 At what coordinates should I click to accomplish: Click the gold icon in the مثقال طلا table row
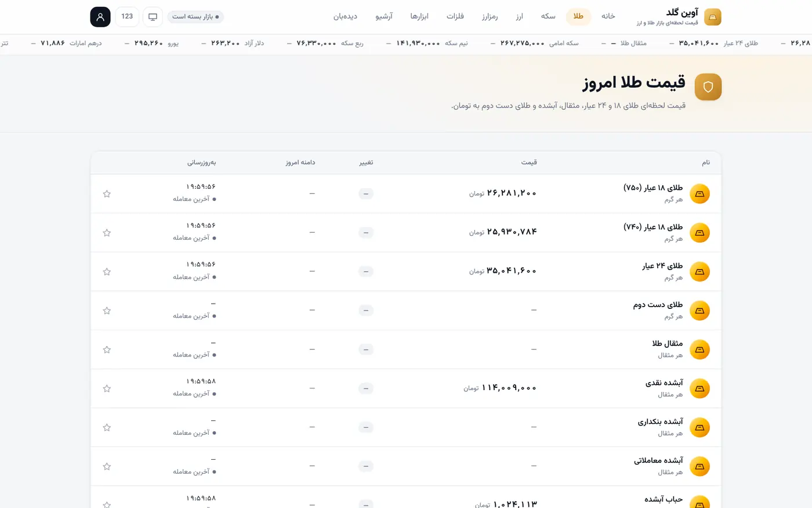pos(700,350)
